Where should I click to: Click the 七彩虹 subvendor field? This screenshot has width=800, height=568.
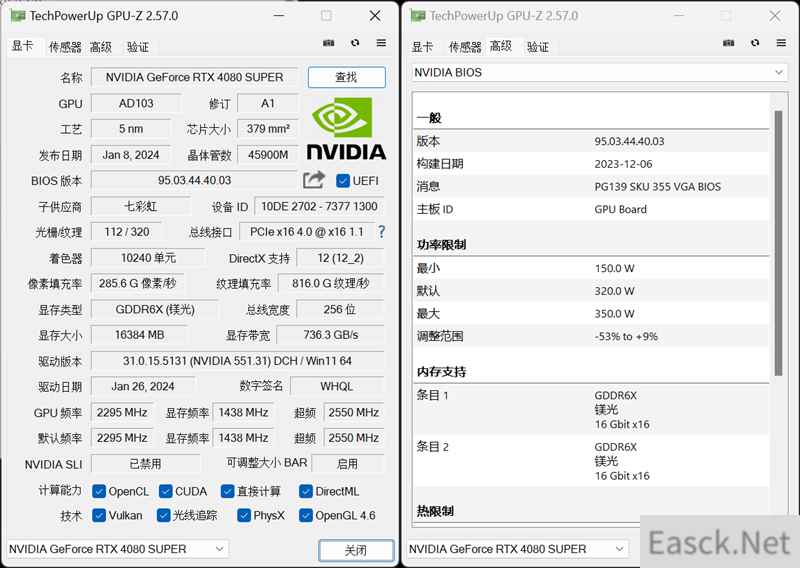[140, 206]
